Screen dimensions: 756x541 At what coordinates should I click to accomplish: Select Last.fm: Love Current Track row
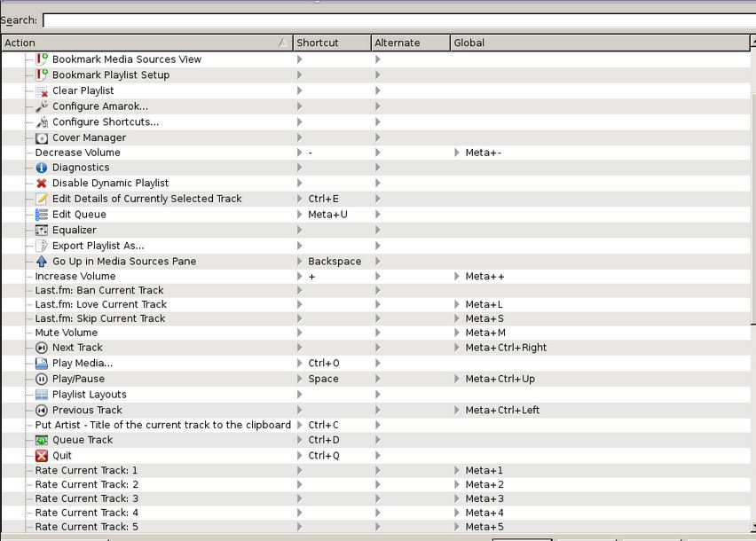(376, 304)
